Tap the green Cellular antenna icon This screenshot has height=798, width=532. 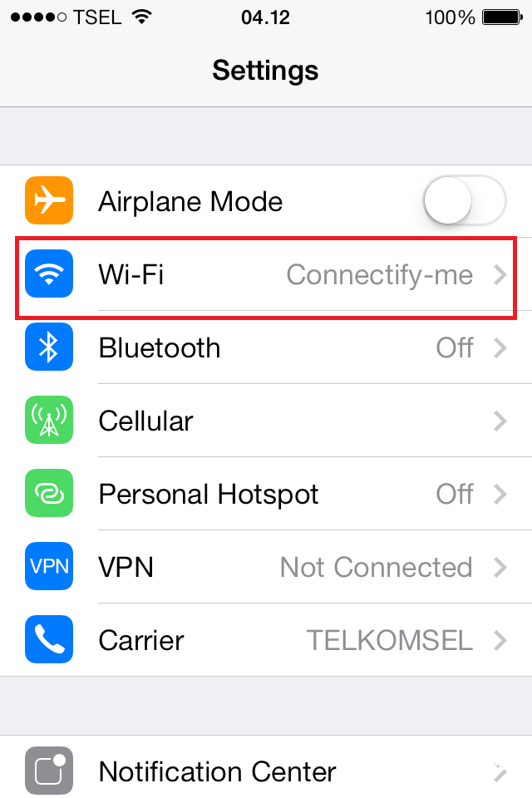49,421
